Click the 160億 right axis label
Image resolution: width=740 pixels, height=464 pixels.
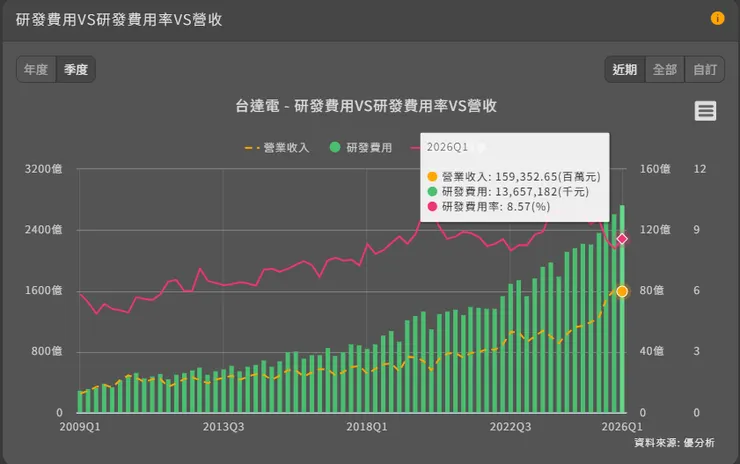click(x=655, y=169)
